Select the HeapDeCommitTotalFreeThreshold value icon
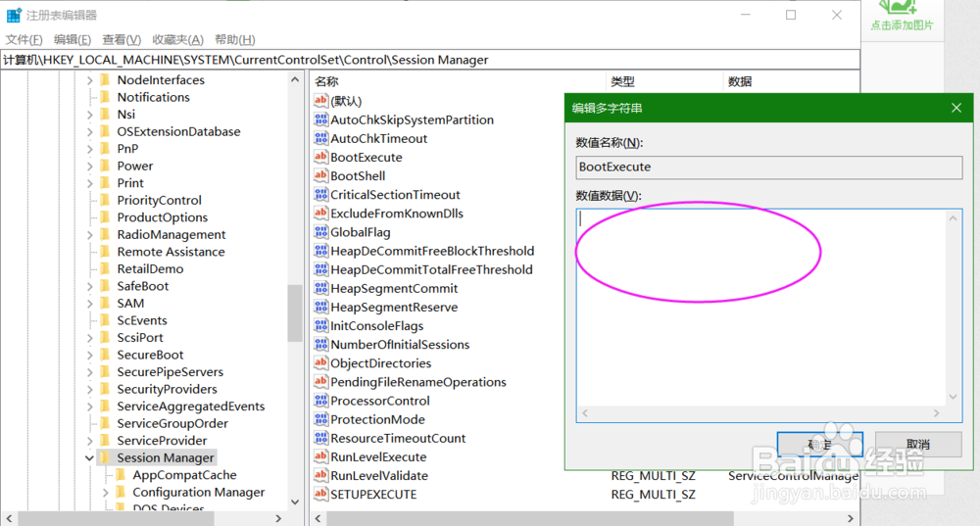Viewport: 980px width, 526px height. click(x=320, y=269)
